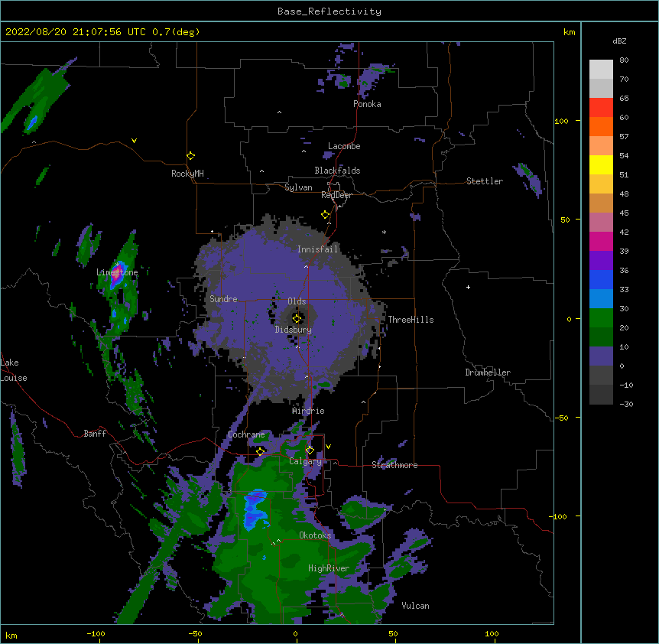Click the Vulcan city label
Viewport: 659px width, 644px height.
pyautogui.click(x=415, y=606)
